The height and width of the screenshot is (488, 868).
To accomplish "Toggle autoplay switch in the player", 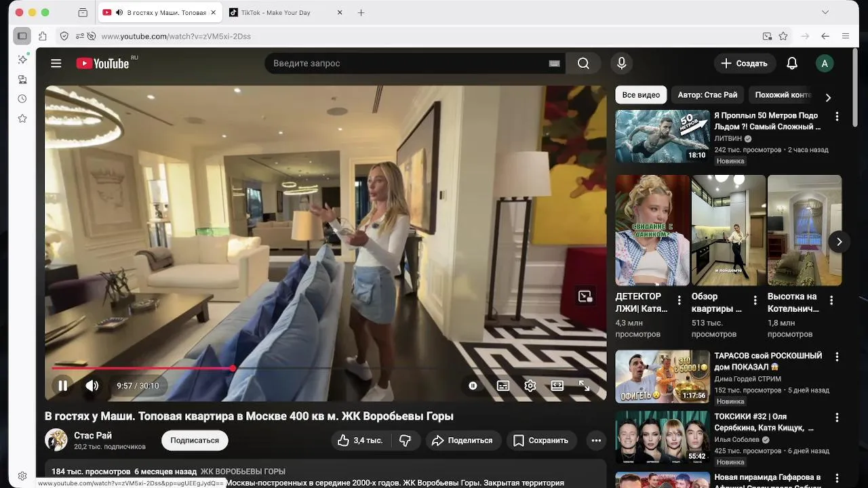I will click(x=473, y=386).
